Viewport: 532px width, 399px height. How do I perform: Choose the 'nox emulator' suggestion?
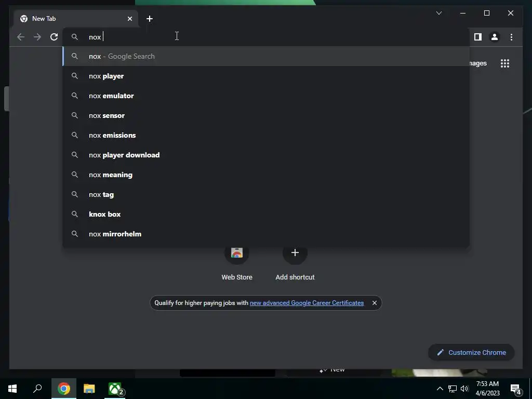coord(266,96)
